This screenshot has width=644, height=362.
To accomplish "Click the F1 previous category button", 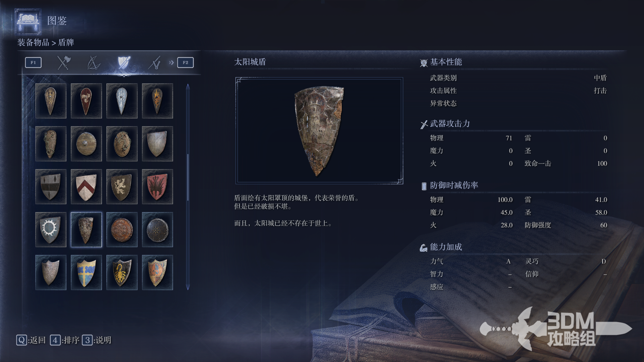I will (x=33, y=63).
